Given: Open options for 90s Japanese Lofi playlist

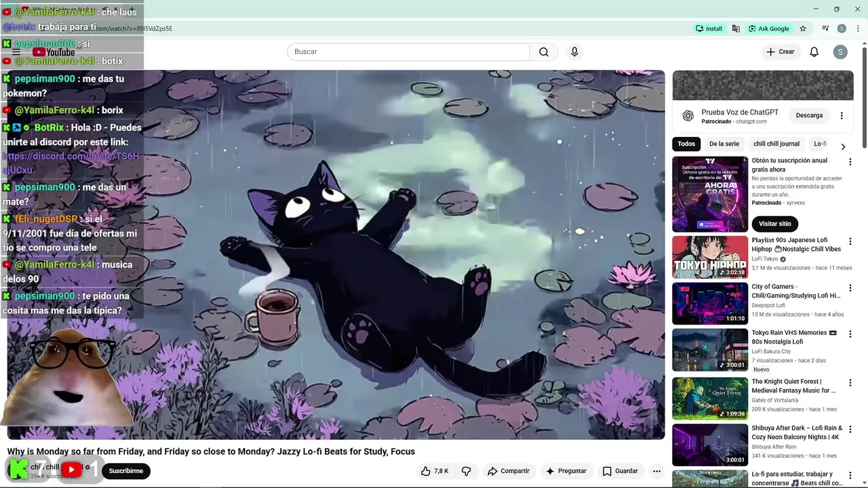Looking at the screenshot, I should coord(850,241).
